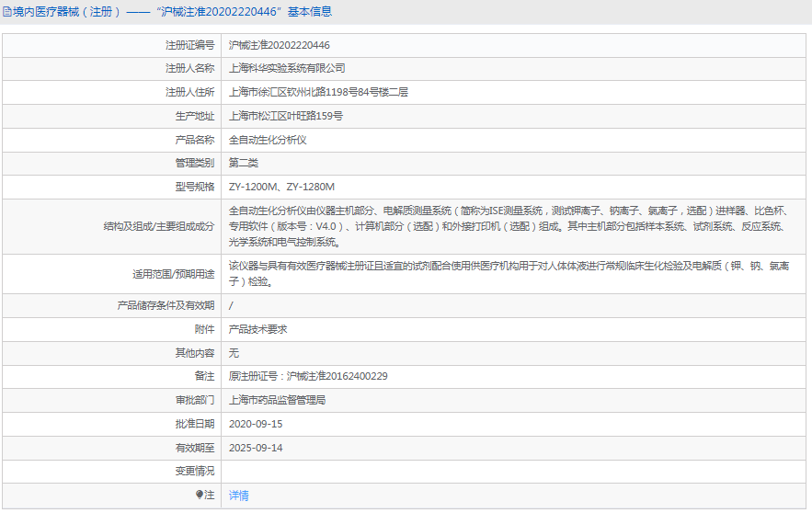This screenshot has width=812, height=513.
Task: Click registrant name 上海科华实验系统有限公司
Action: click(x=287, y=69)
